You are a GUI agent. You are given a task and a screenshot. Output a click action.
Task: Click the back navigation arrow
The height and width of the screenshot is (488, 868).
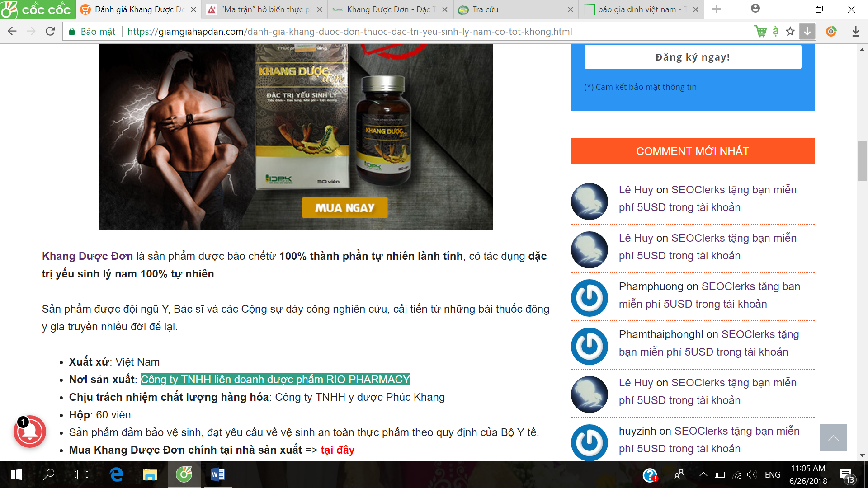pyautogui.click(x=12, y=31)
